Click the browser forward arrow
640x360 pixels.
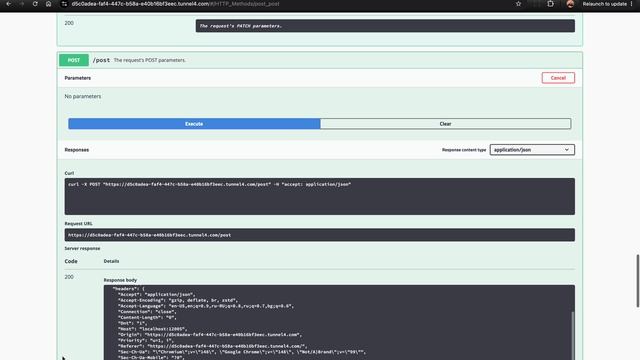pos(22,4)
